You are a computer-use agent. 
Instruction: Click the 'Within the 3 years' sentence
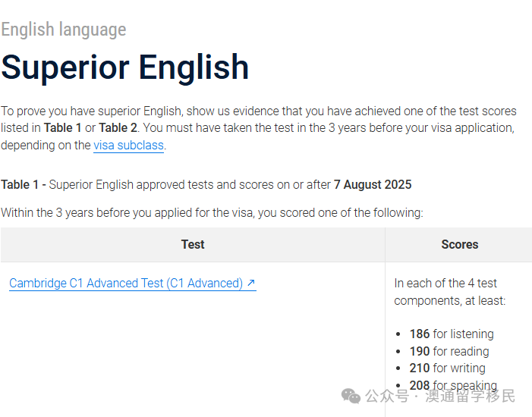(212, 213)
